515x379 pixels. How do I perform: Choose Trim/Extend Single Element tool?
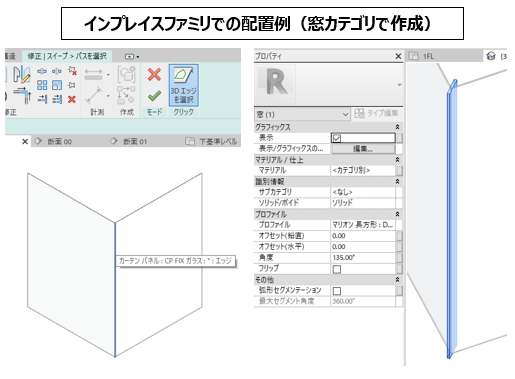click(x=42, y=99)
